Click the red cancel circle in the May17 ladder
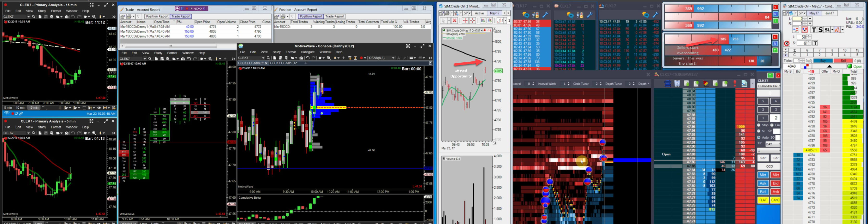 pos(787,43)
